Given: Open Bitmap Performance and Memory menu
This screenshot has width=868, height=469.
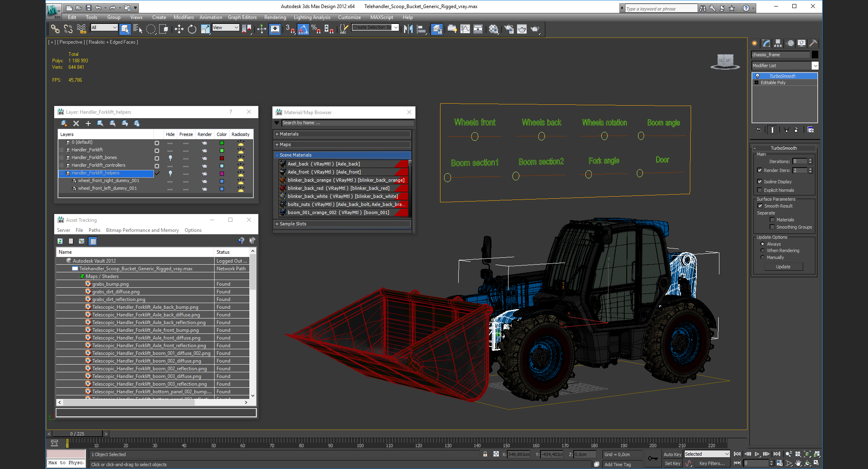Looking at the screenshot, I should tap(142, 230).
